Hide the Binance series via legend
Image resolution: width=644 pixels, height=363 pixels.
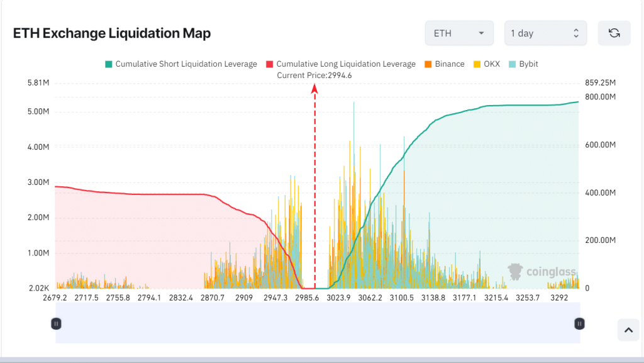click(444, 64)
